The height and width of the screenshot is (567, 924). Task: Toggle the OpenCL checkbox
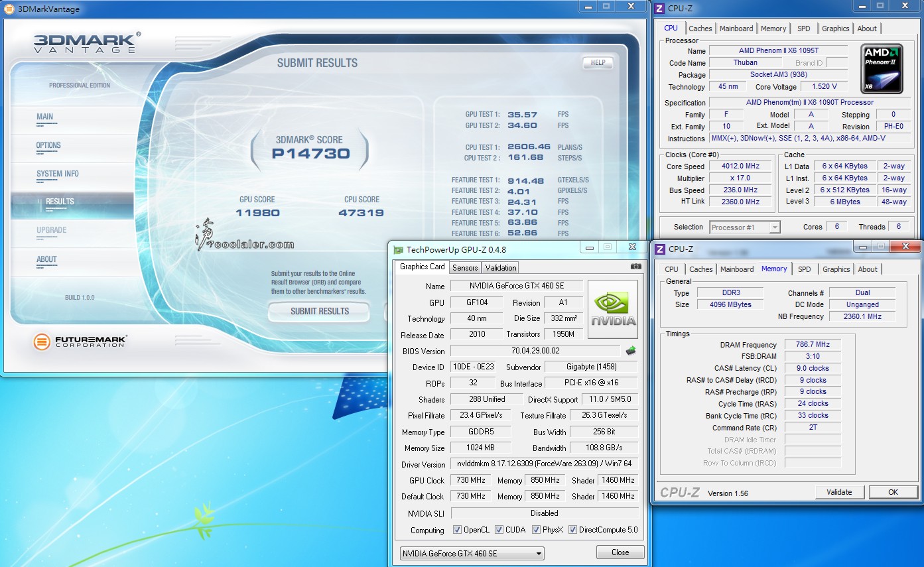coord(457,530)
